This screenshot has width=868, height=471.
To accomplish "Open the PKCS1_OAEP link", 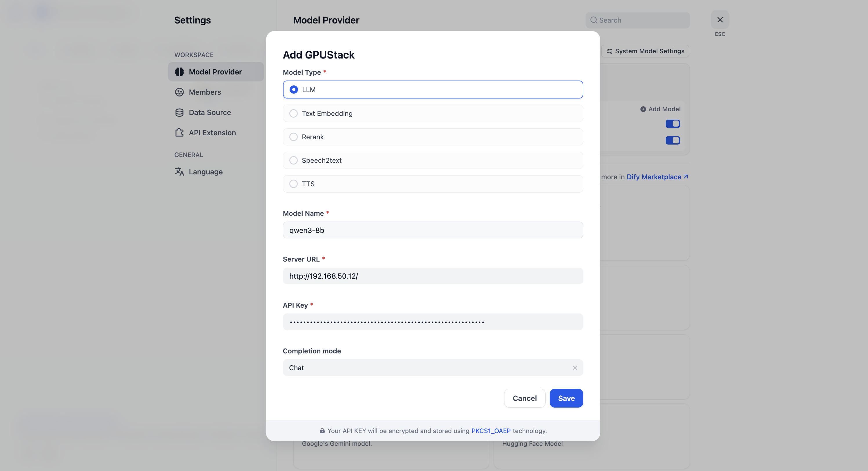I will coord(491,431).
